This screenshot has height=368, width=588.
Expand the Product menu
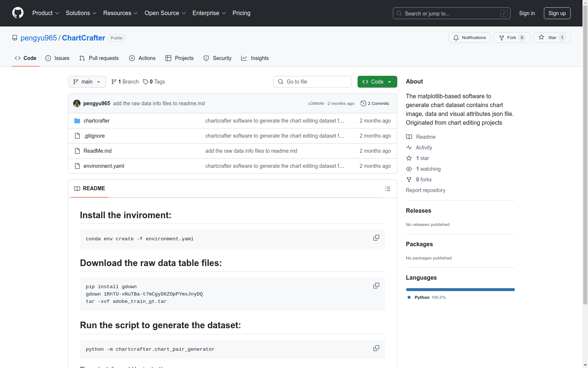click(46, 13)
